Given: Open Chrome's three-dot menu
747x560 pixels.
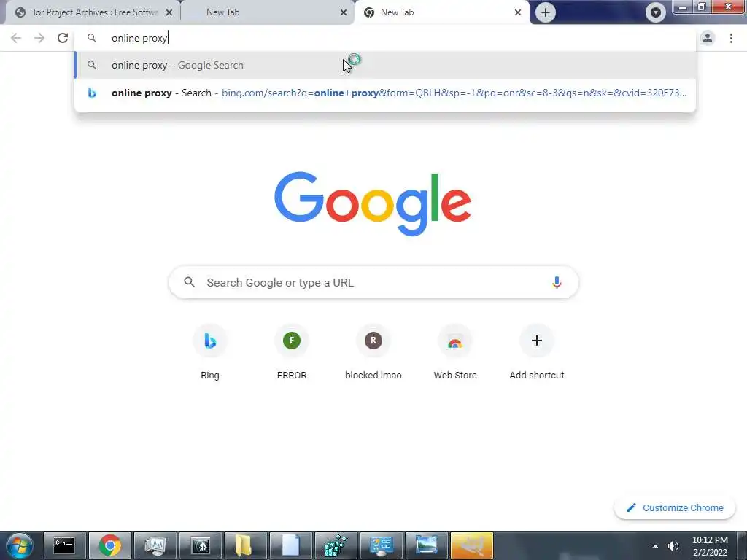Looking at the screenshot, I should (731, 38).
